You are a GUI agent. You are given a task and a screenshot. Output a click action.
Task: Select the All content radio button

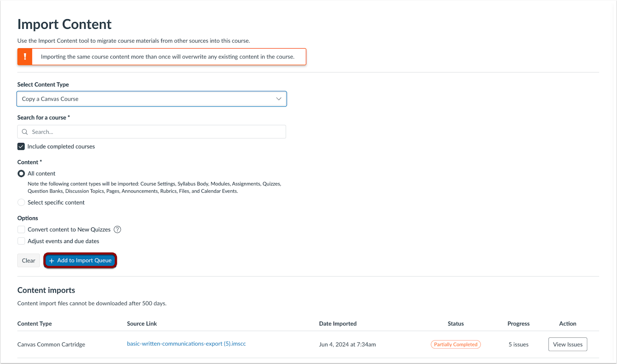21,173
